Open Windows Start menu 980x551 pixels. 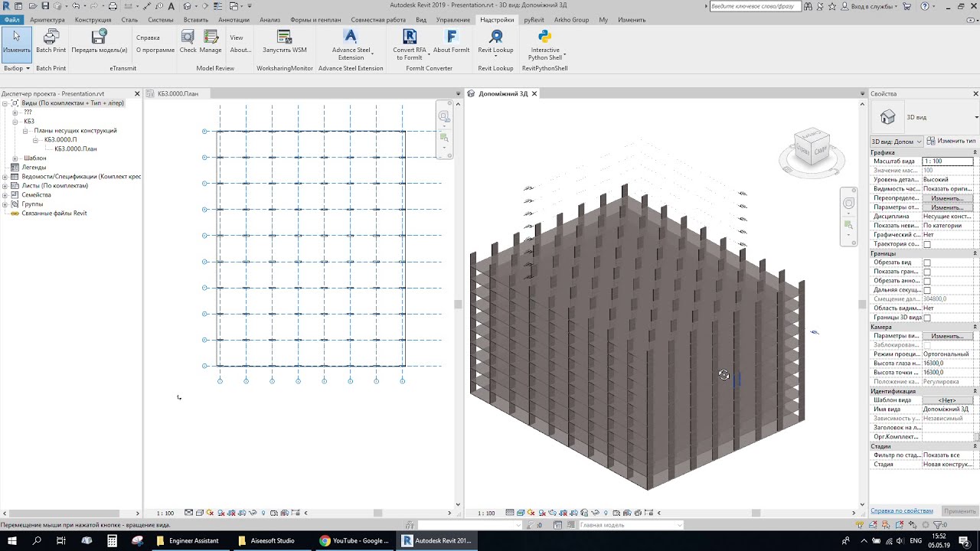click(12, 540)
